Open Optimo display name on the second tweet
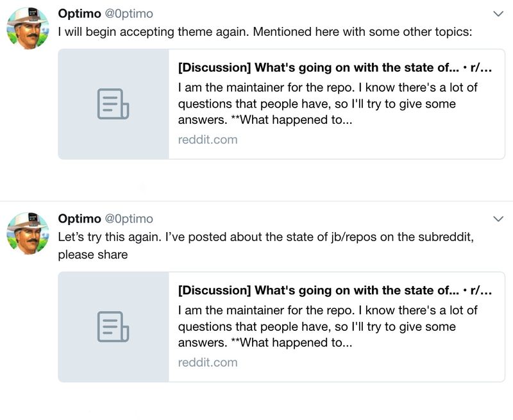 pos(80,219)
